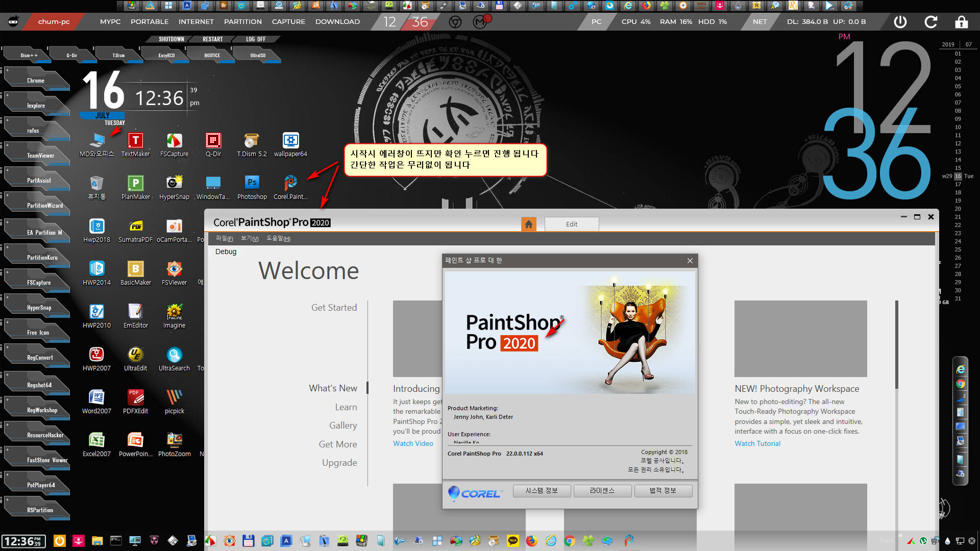Launch Hwp2018 desktop icon
Viewport: 980px width, 551px height.
pos(96,231)
